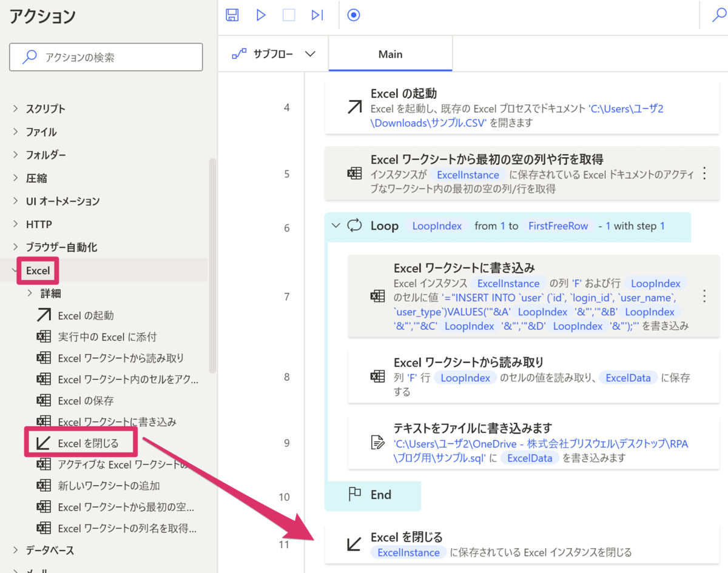Image resolution: width=728 pixels, height=573 pixels.
Task: Run the next action with the step icon
Action: tap(317, 15)
